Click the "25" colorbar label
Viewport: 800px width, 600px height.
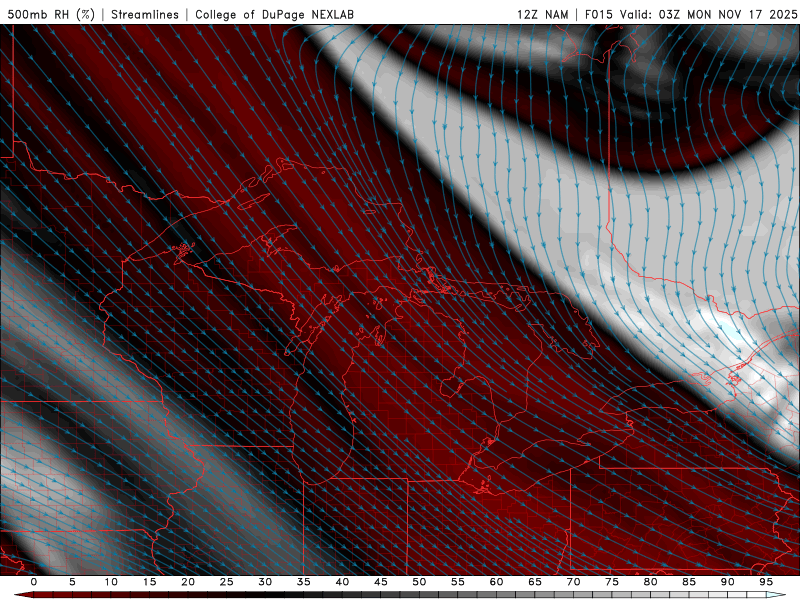click(x=227, y=582)
